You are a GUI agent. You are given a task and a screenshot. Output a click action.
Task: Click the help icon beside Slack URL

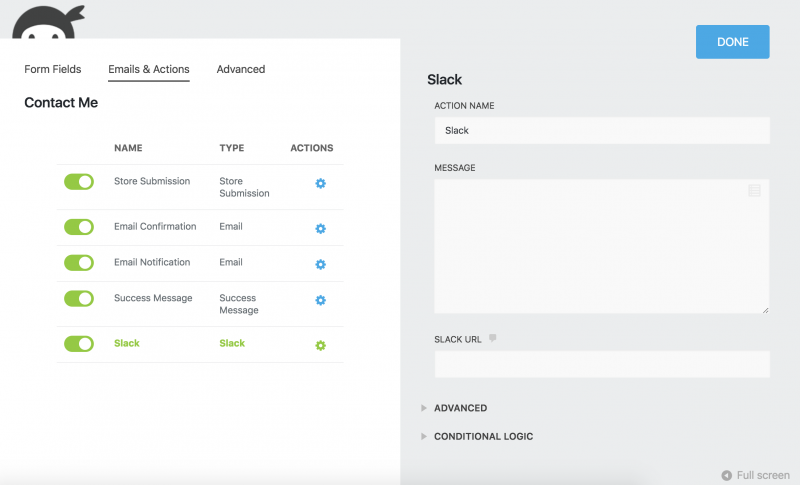[492, 338]
